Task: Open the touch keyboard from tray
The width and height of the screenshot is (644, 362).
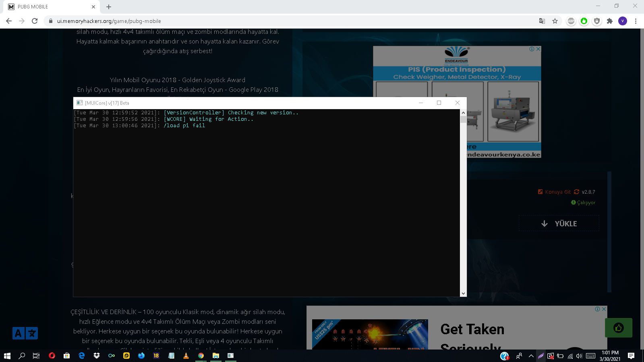Action: 591,356
